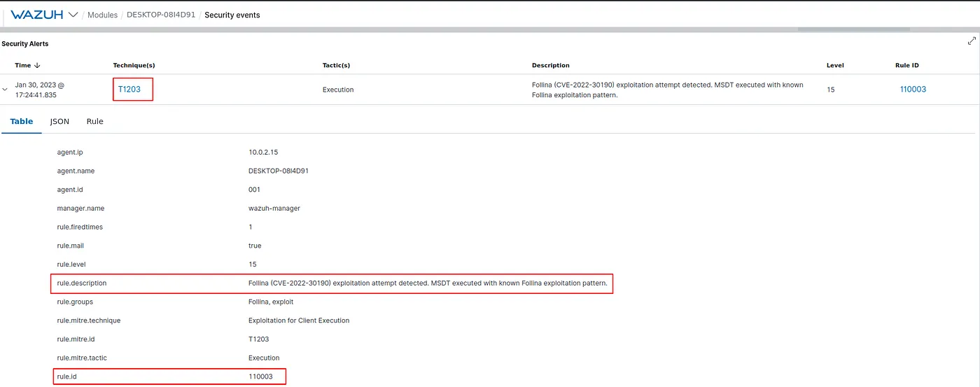
Task: Open the Modules breadcrumb
Action: coord(102,15)
